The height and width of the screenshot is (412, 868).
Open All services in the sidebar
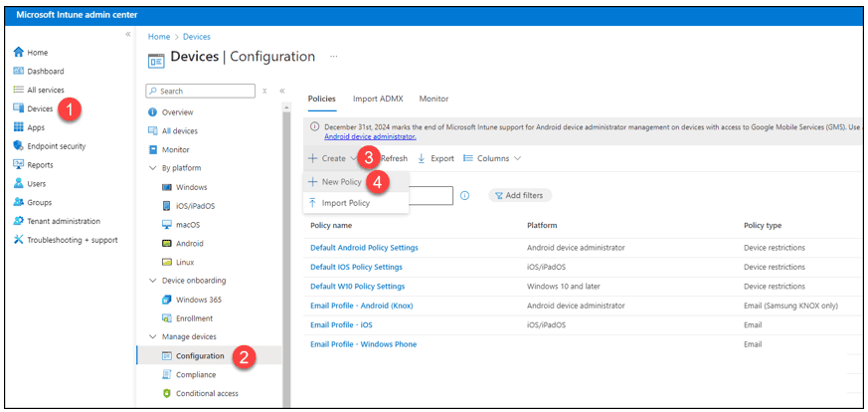coord(38,91)
